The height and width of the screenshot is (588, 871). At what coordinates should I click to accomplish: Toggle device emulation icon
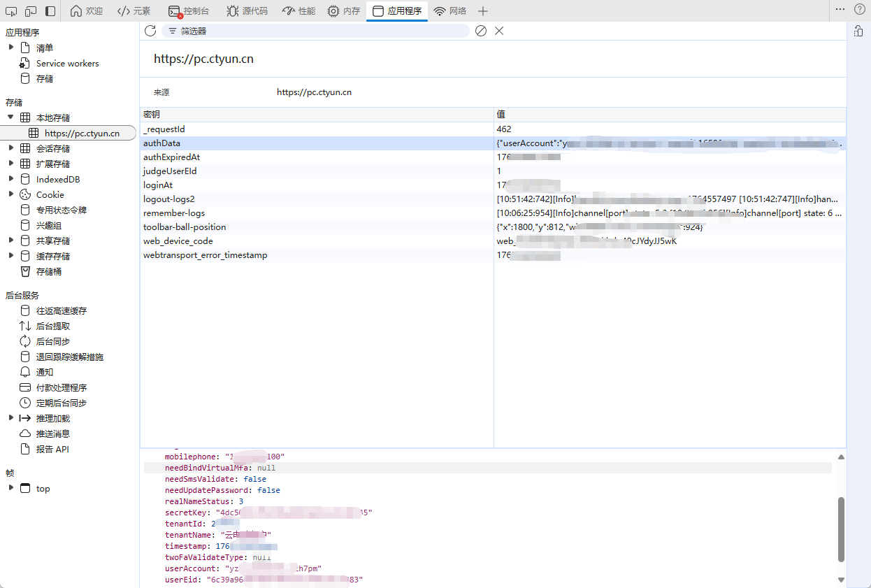click(31, 11)
